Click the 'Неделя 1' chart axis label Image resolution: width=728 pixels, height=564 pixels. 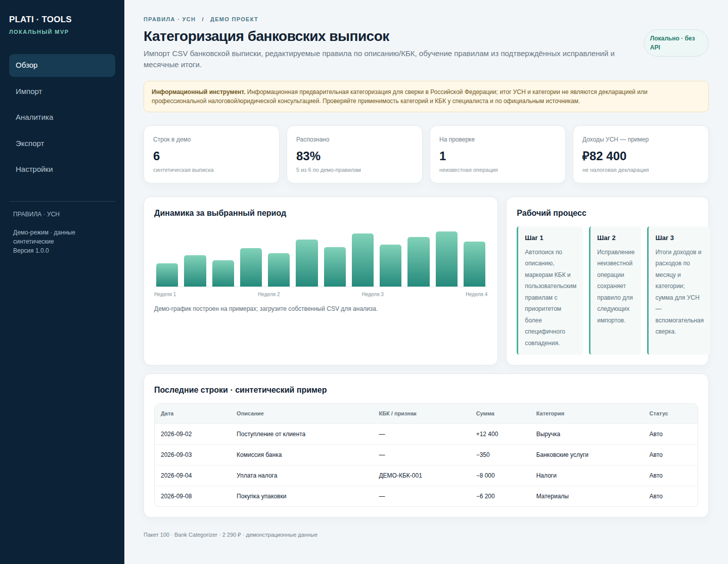pos(165,294)
